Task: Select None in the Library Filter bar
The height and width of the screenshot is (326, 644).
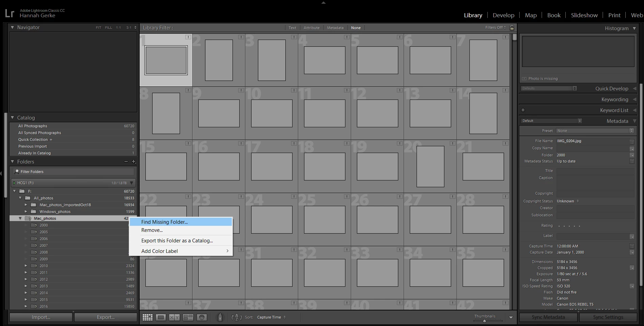Action: [356, 28]
